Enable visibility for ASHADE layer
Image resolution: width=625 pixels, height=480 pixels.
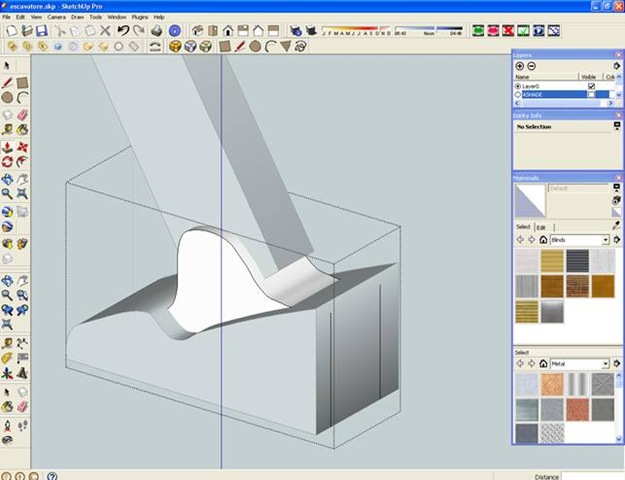coord(591,95)
